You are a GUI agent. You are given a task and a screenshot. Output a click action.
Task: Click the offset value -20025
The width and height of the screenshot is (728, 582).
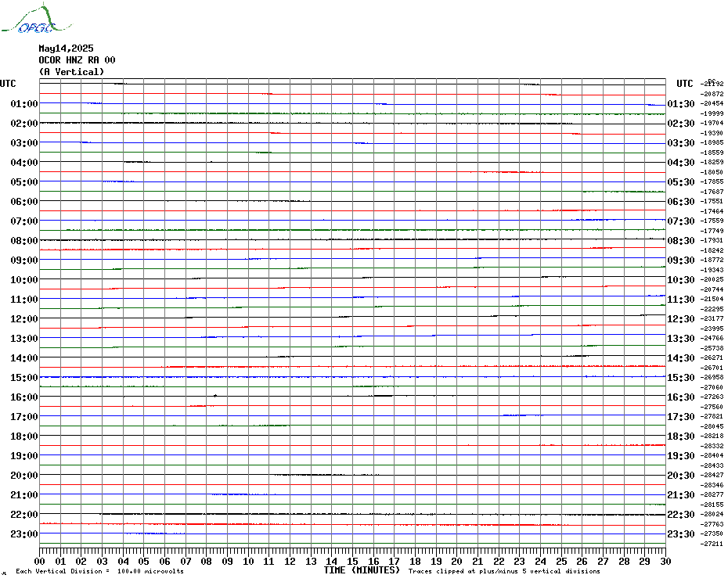(712, 279)
